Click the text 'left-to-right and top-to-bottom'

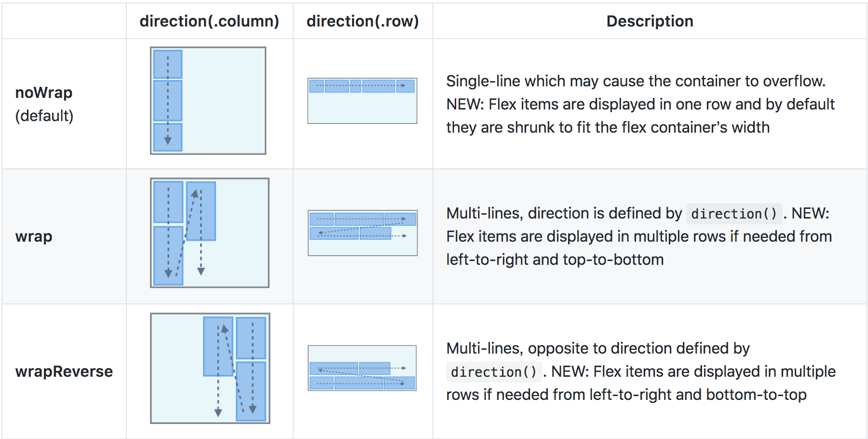[555, 260]
